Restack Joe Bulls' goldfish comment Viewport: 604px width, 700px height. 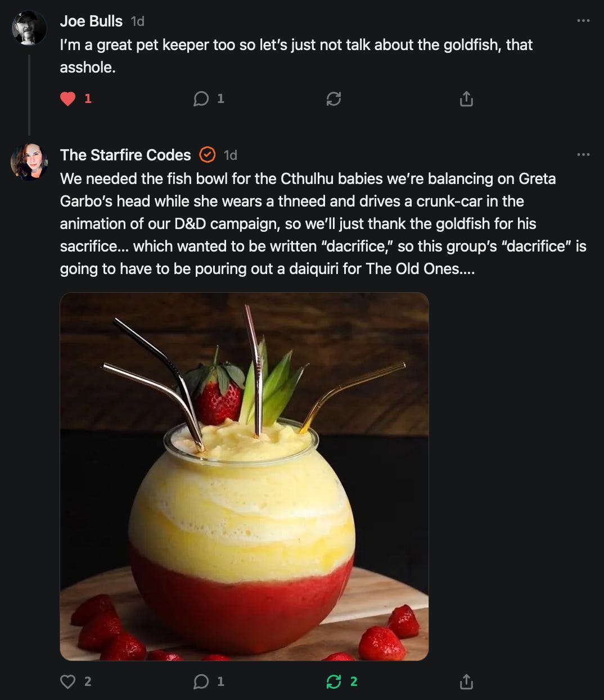[x=333, y=99]
